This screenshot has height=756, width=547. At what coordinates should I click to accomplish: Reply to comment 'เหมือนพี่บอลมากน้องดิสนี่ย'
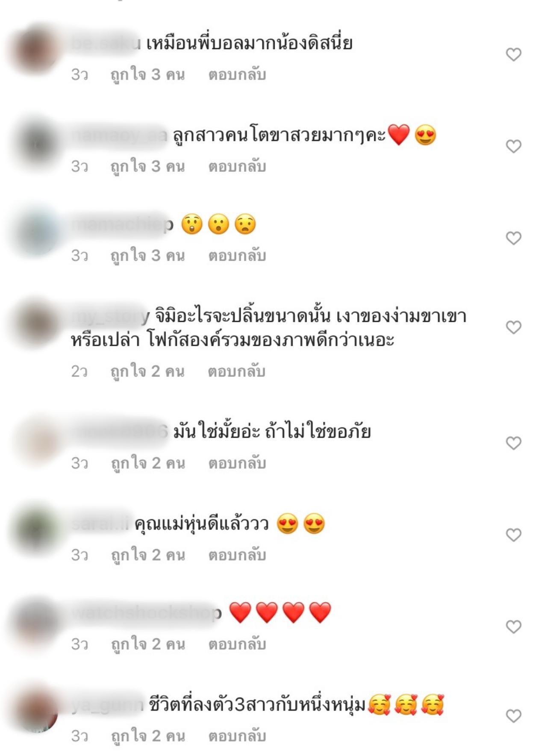(237, 74)
